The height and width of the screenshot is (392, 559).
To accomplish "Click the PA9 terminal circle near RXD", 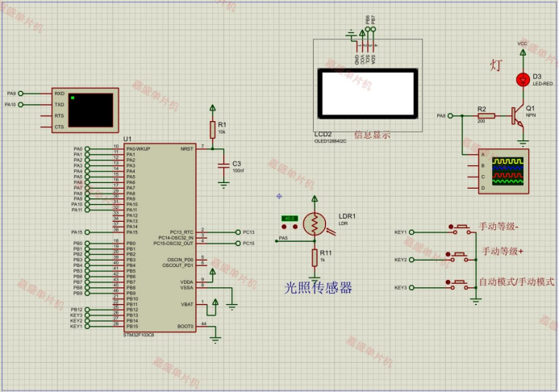I will click(21, 94).
